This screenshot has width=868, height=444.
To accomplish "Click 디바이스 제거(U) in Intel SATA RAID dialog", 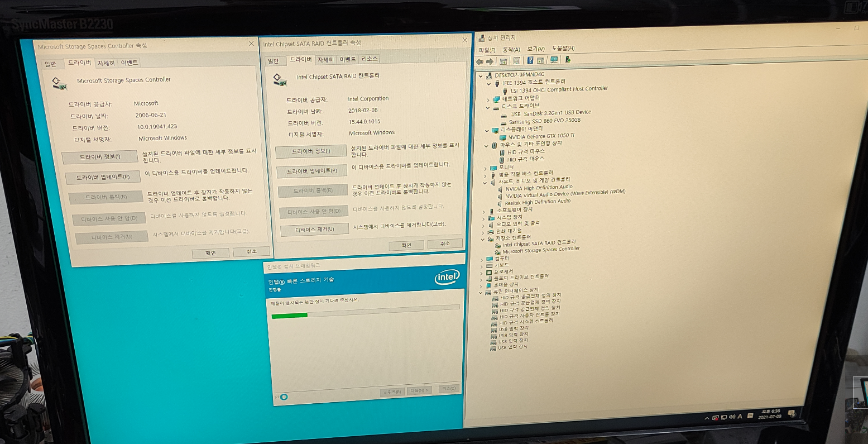I will 314,230.
